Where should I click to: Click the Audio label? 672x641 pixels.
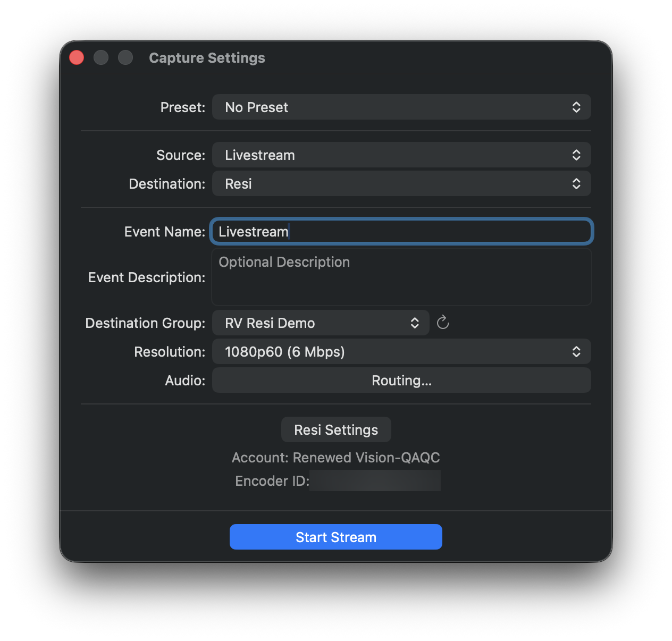tap(185, 381)
